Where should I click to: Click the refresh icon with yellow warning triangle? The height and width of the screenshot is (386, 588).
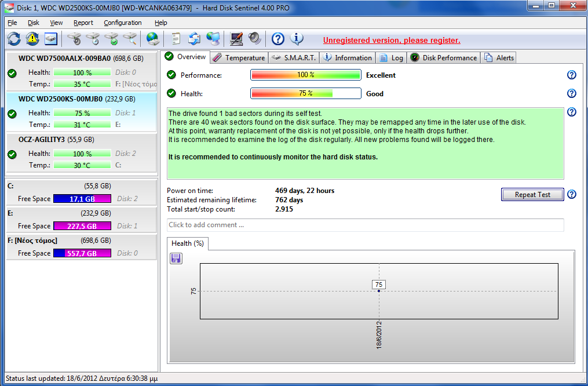[x=32, y=39]
